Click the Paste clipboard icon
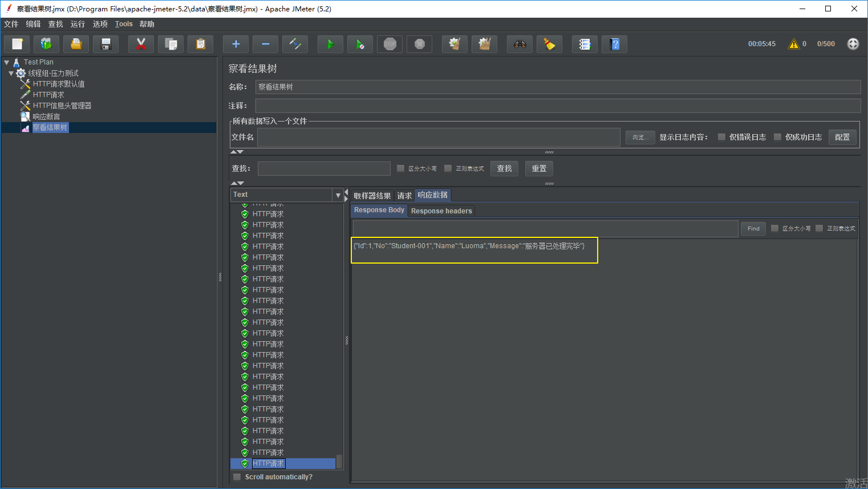The height and width of the screenshot is (489, 868). 200,44
